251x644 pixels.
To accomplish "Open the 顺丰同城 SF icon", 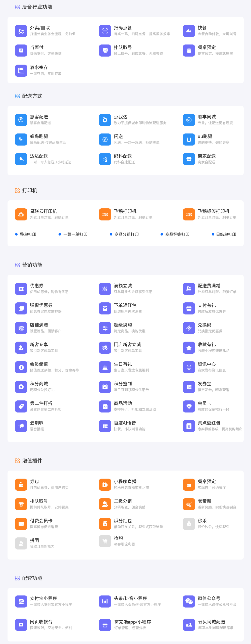I will [x=189, y=120].
